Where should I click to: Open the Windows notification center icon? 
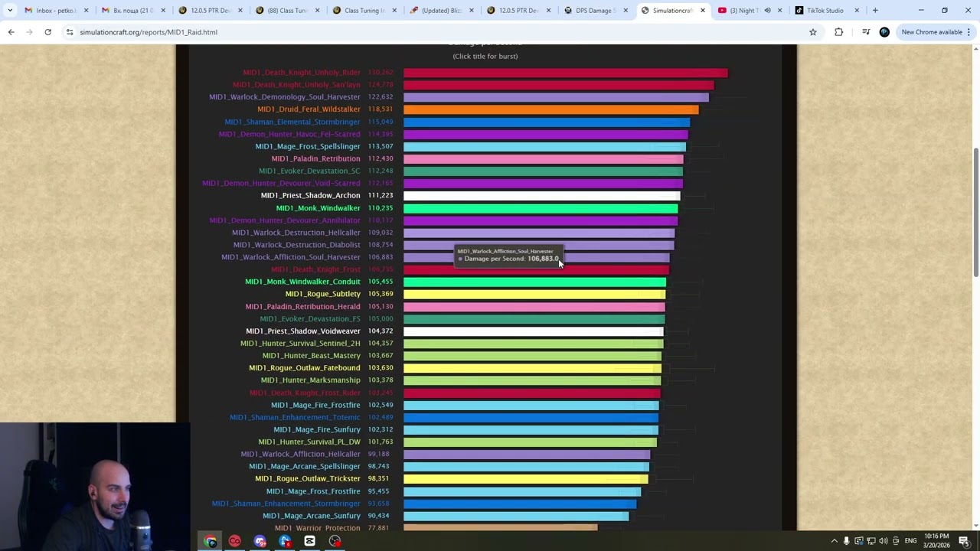tap(964, 541)
